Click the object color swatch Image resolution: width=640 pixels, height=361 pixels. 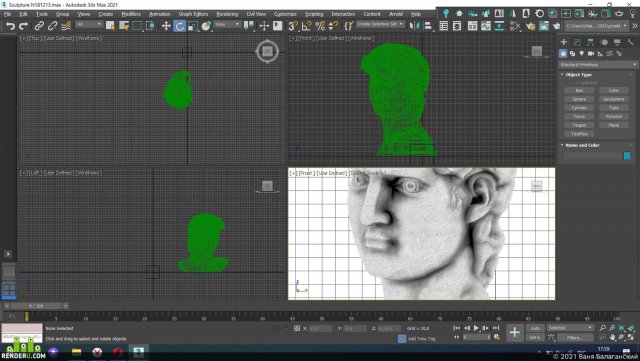[627, 156]
